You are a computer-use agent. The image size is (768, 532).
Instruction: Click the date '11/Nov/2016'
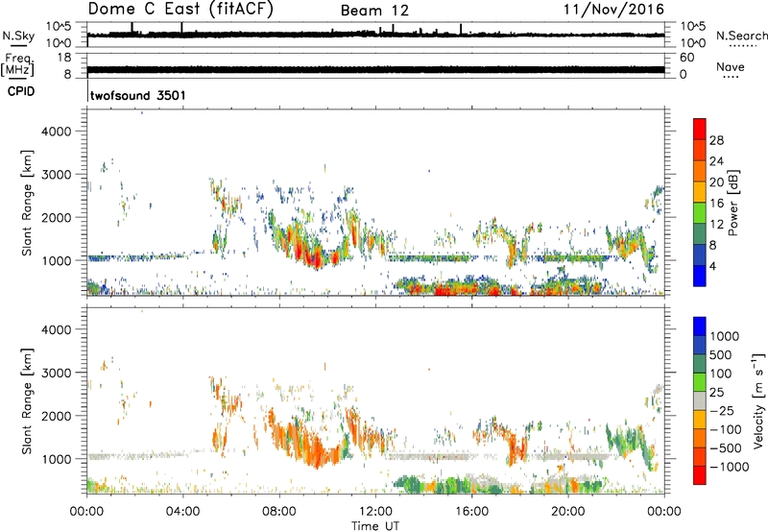click(613, 10)
